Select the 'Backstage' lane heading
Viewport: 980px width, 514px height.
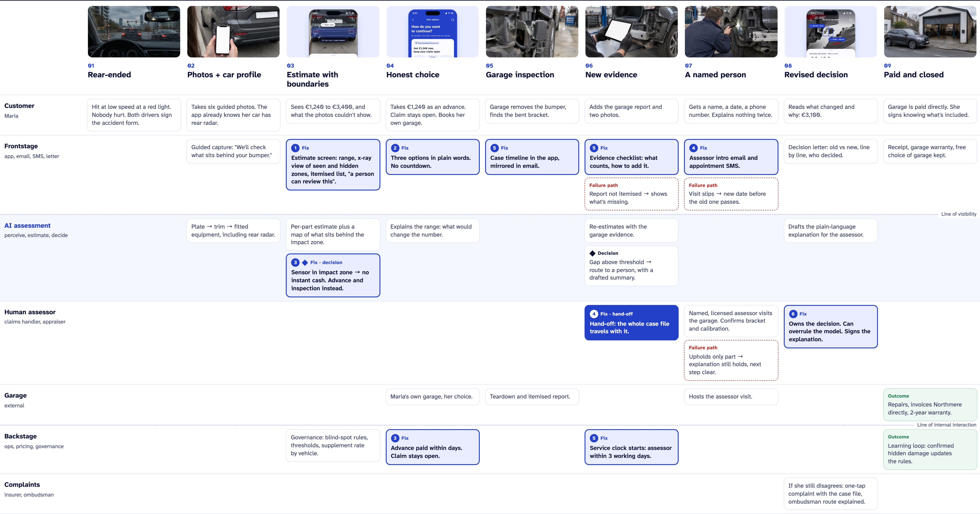point(20,436)
